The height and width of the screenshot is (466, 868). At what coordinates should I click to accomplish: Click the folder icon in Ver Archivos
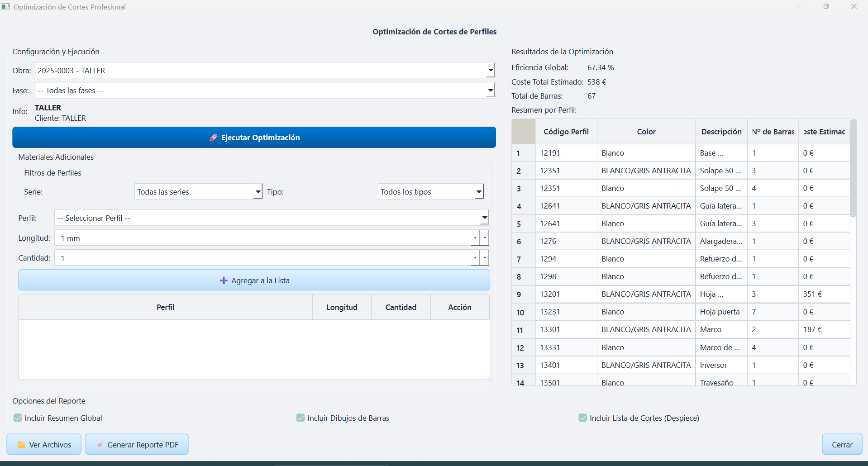point(21,445)
